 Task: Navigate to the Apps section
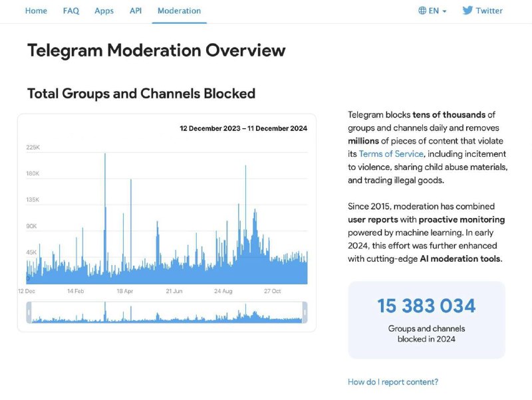point(104,11)
